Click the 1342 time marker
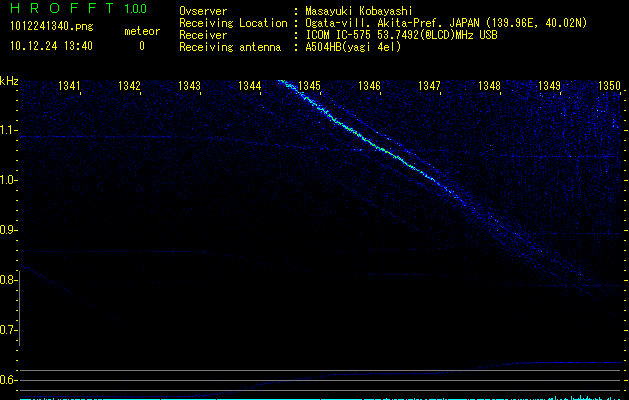This screenshot has width=629, height=400. 130,86
